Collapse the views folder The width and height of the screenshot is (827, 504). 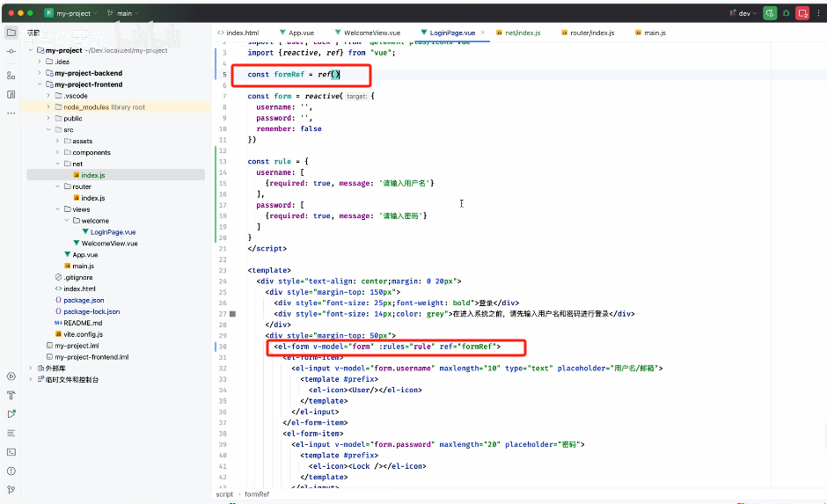tap(57, 209)
